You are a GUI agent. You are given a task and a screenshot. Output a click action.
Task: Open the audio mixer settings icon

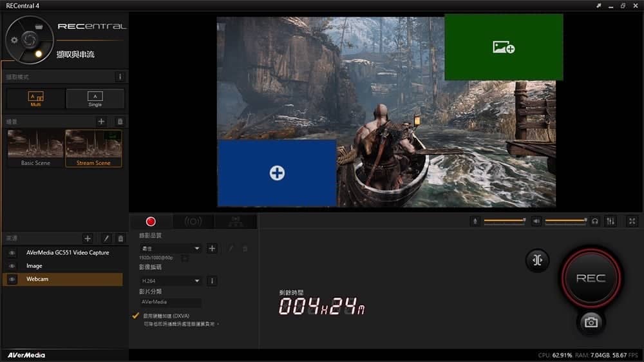611,221
